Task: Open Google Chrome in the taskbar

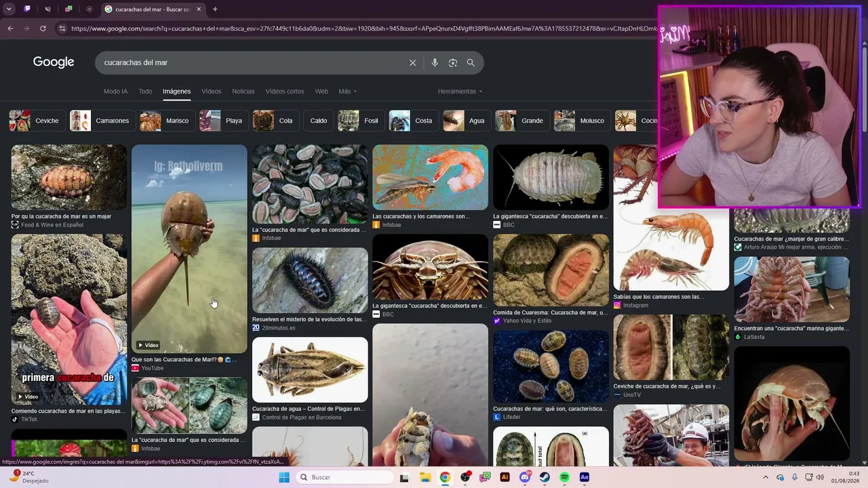Action: click(445, 477)
